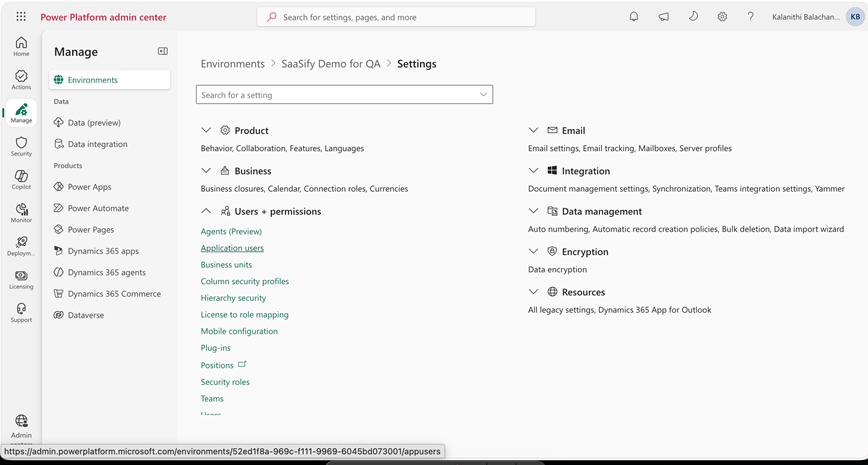Open the Security roles link
The width and height of the screenshot is (868, 465).
[225, 382]
